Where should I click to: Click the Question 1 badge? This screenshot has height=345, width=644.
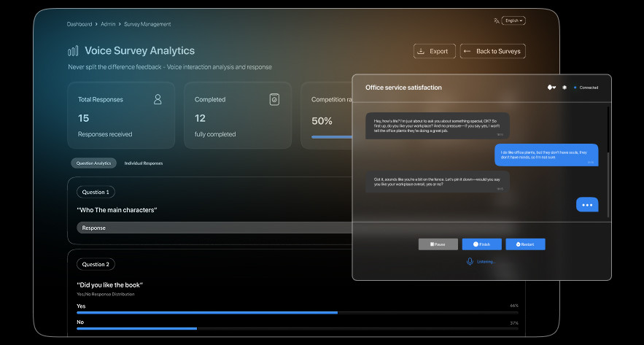click(96, 192)
